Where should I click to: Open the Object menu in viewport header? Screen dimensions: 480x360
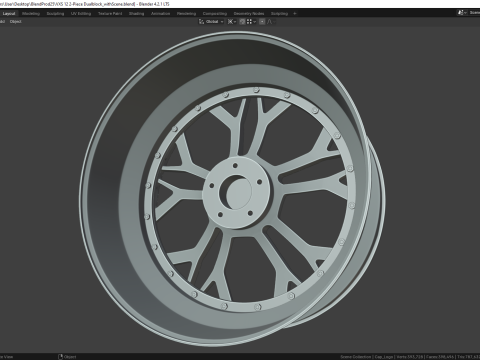coord(15,22)
